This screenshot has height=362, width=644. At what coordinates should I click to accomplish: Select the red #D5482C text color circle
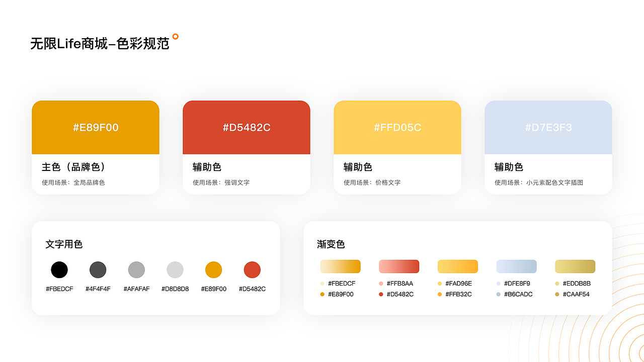coord(252,269)
